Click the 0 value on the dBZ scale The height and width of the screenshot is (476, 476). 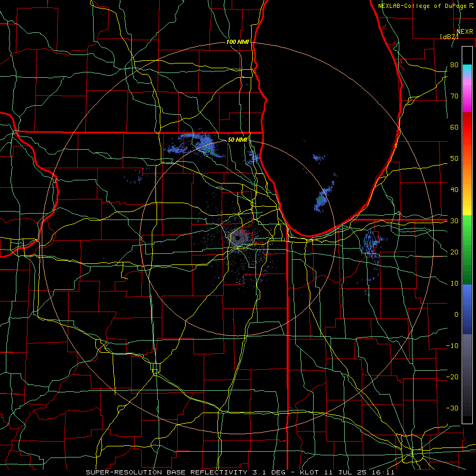[x=456, y=315]
